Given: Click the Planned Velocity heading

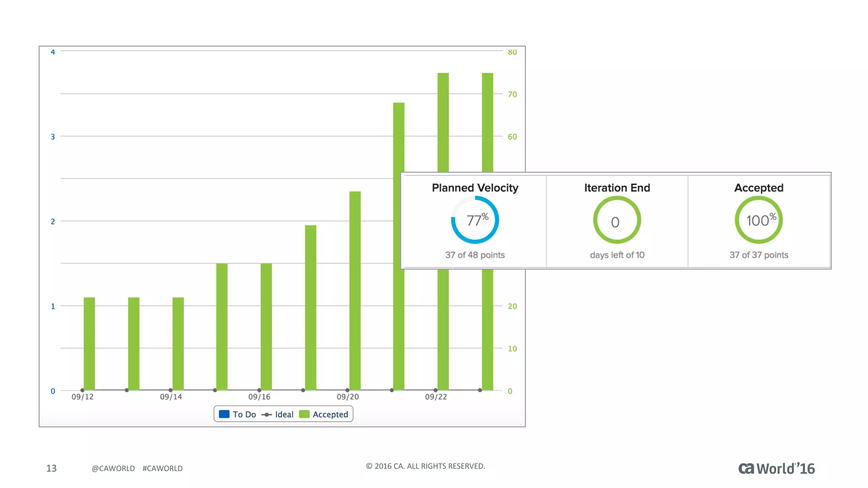Looking at the screenshot, I should (475, 188).
